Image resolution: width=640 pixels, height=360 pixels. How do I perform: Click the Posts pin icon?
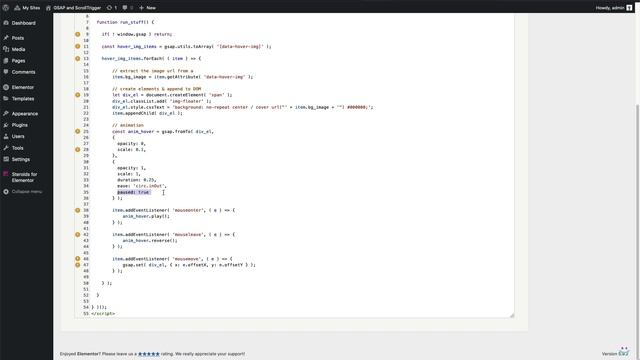click(x=6, y=38)
